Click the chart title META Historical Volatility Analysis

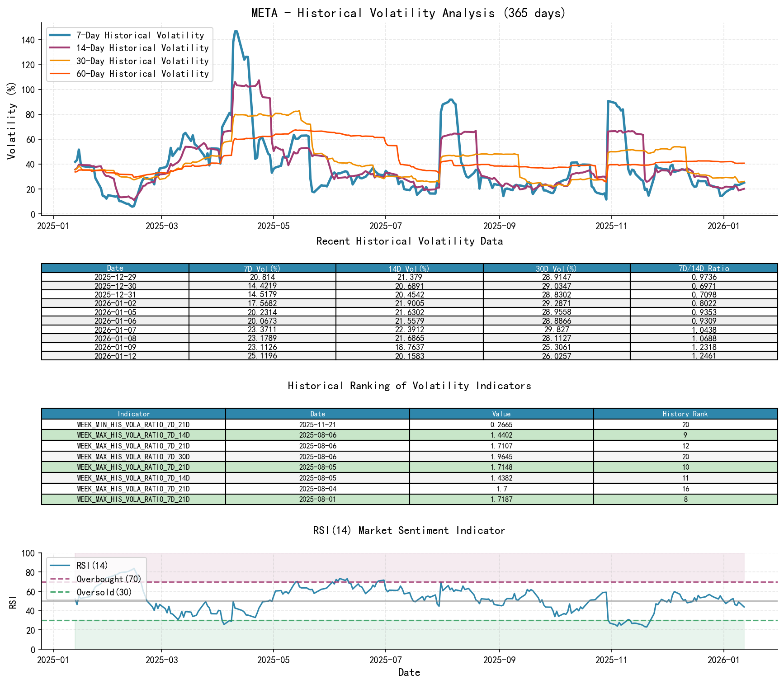[x=408, y=13]
